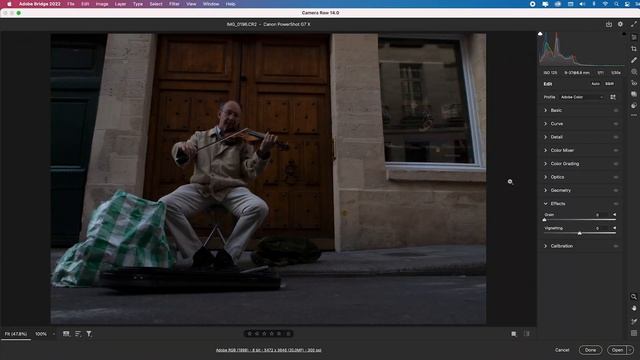Open the Window menu

(211, 4)
